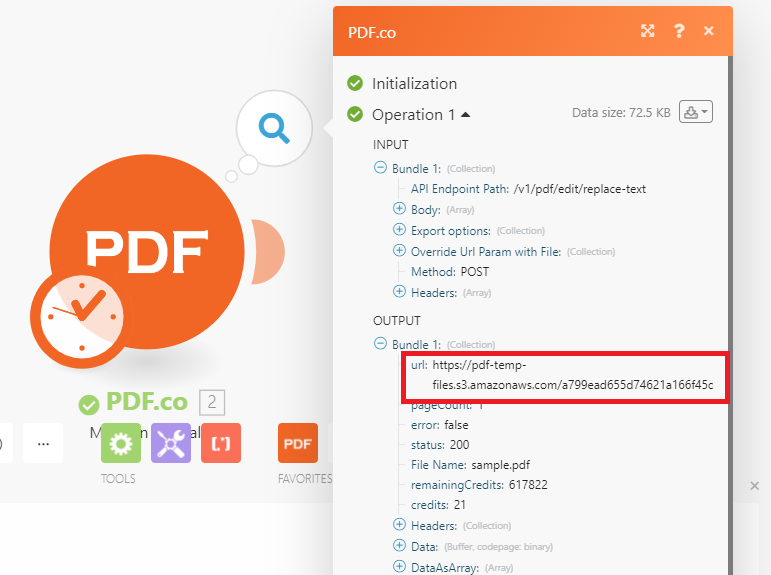This screenshot has width=771, height=575.
Task: Expand the DataAsArray entry
Action: [x=399, y=566]
